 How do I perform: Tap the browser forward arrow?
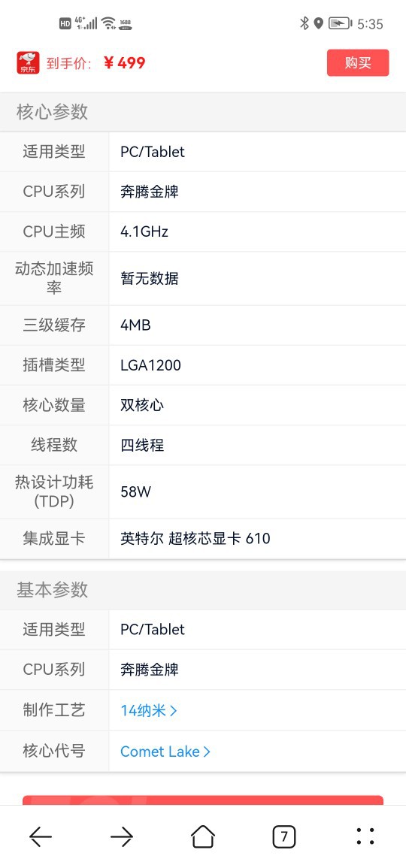[121, 836]
